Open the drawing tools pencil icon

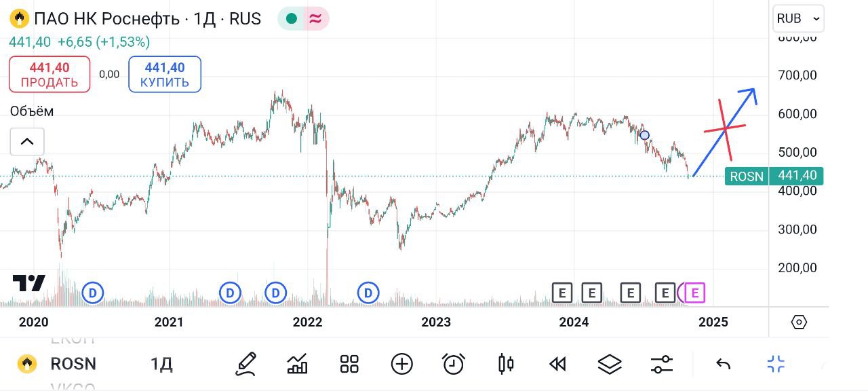[246, 365]
